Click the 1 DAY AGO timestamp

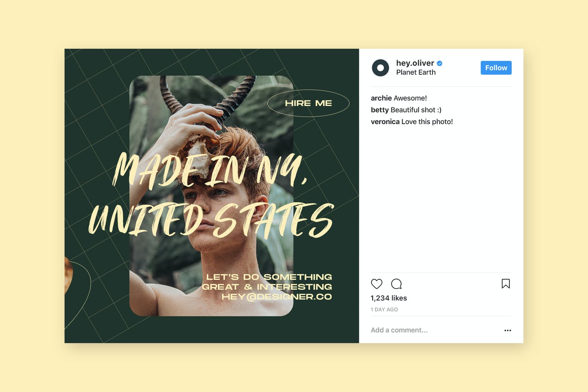point(384,310)
